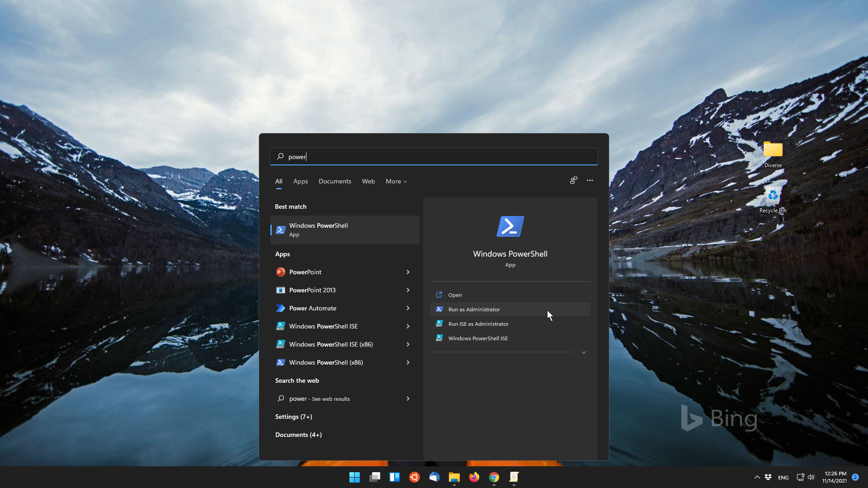This screenshot has width=868, height=488.
Task: Click the PowerPoint 2013 icon
Action: (281, 290)
